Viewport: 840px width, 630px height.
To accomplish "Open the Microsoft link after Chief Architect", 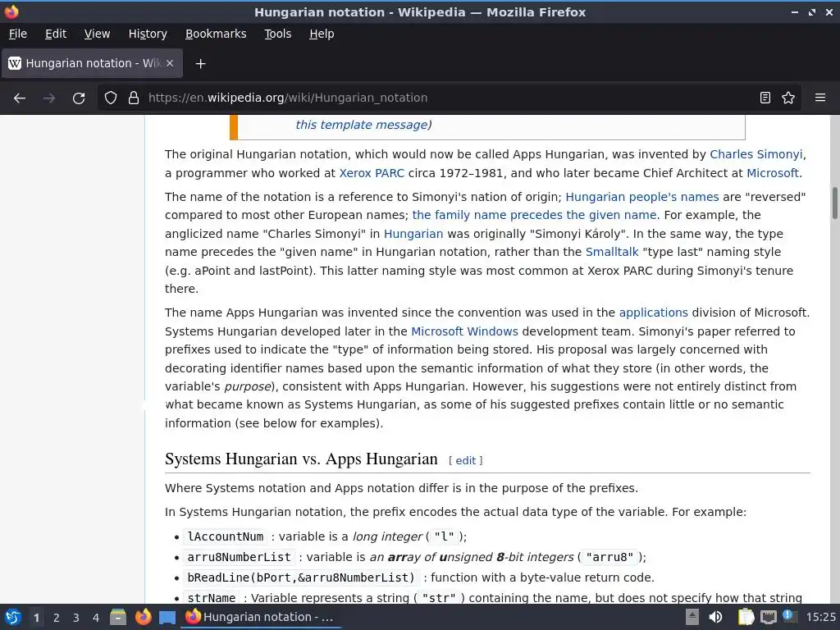I will (773, 173).
